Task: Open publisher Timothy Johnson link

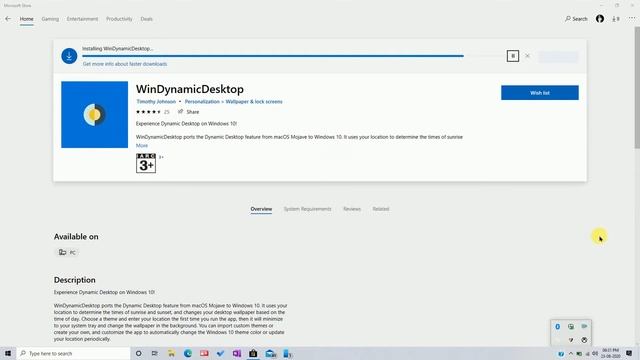Action: click(x=156, y=102)
